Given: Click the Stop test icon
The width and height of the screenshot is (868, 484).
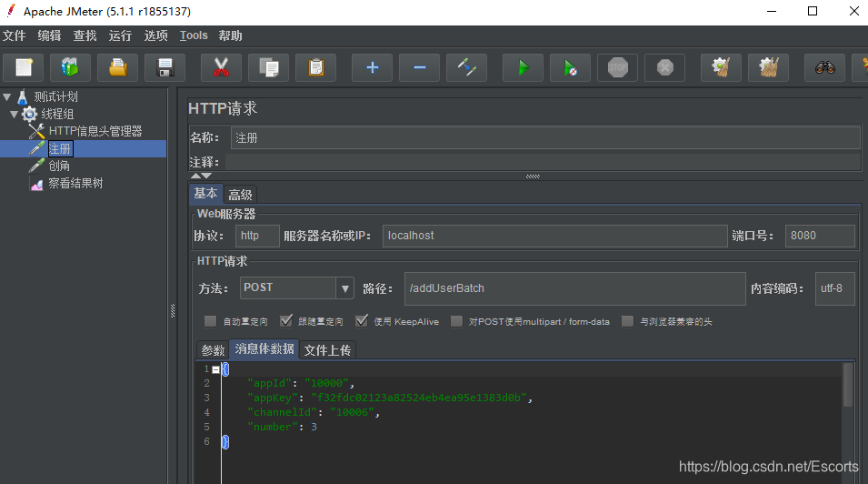Looking at the screenshot, I should point(618,67).
